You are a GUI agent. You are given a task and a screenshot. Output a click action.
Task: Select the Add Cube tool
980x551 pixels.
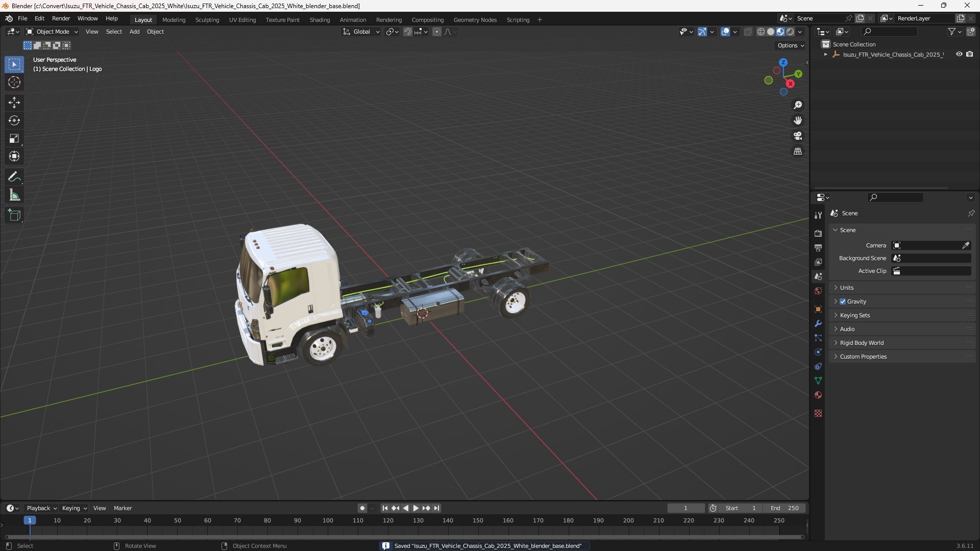[x=14, y=215]
